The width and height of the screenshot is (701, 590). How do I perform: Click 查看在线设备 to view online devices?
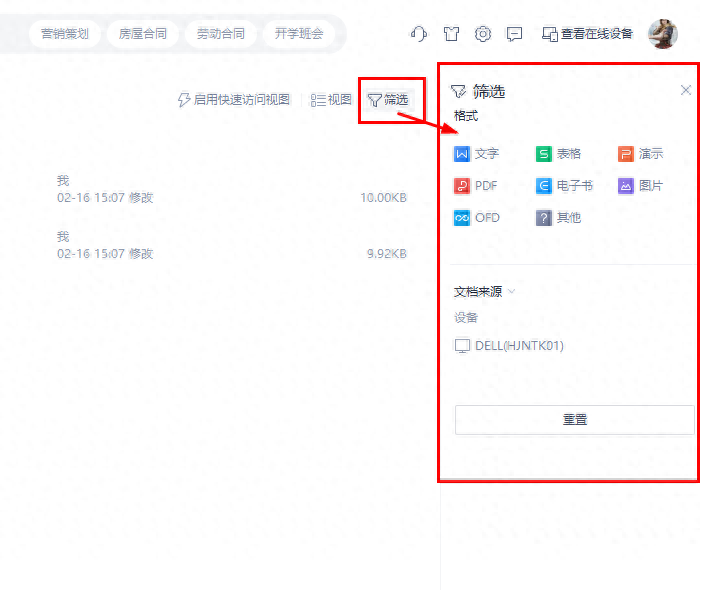coord(587,34)
